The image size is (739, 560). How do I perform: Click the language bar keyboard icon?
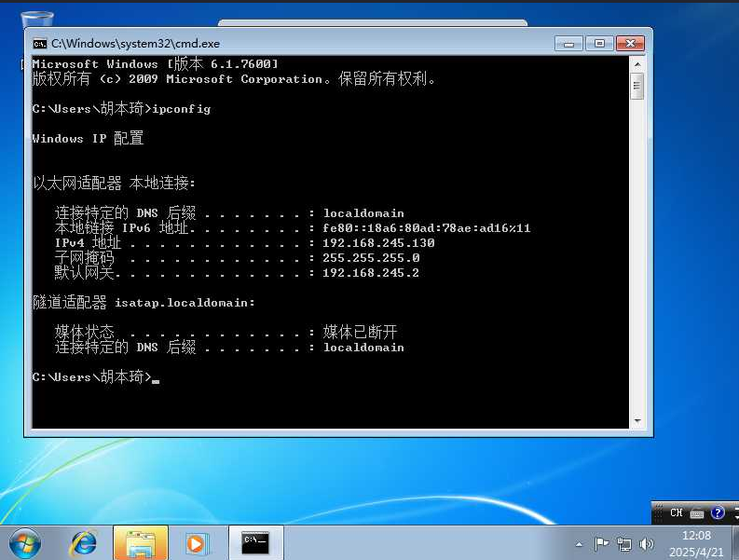[697, 513]
